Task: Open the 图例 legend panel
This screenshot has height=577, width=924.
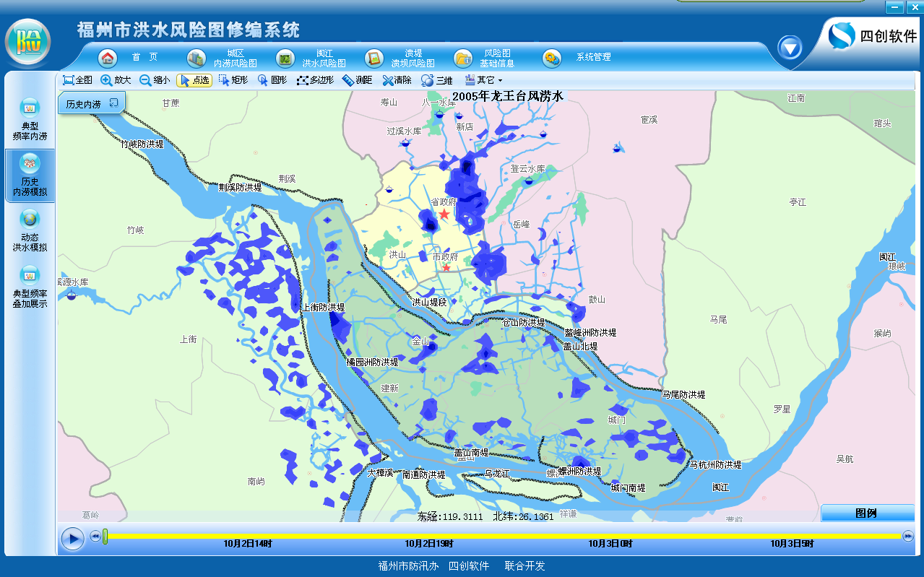Action: pos(867,513)
